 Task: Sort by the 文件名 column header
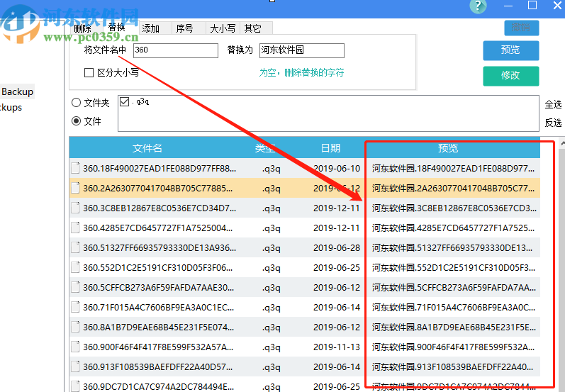click(x=147, y=148)
